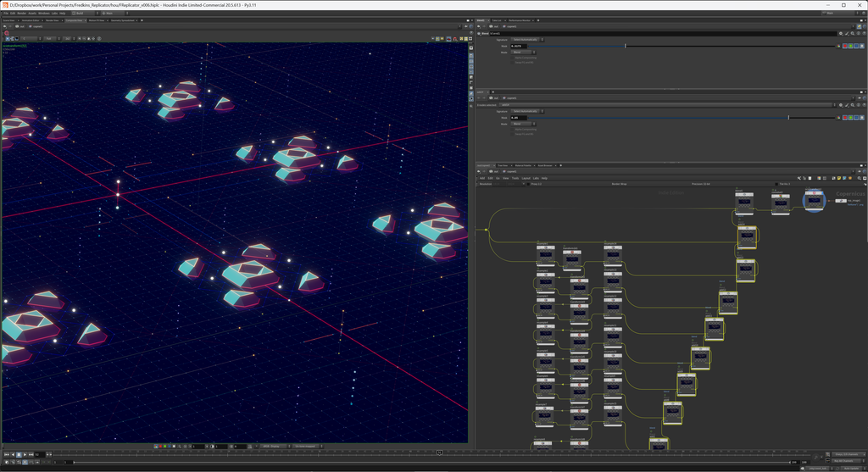Open the Add menu in network editor
868x472 pixels.
tap(482, 178)
